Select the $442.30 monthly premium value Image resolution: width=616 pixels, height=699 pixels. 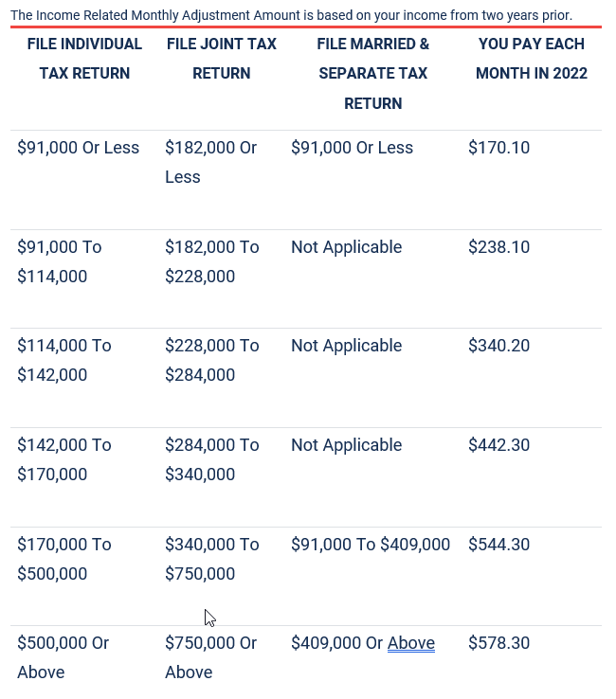[x=498, y=445]
